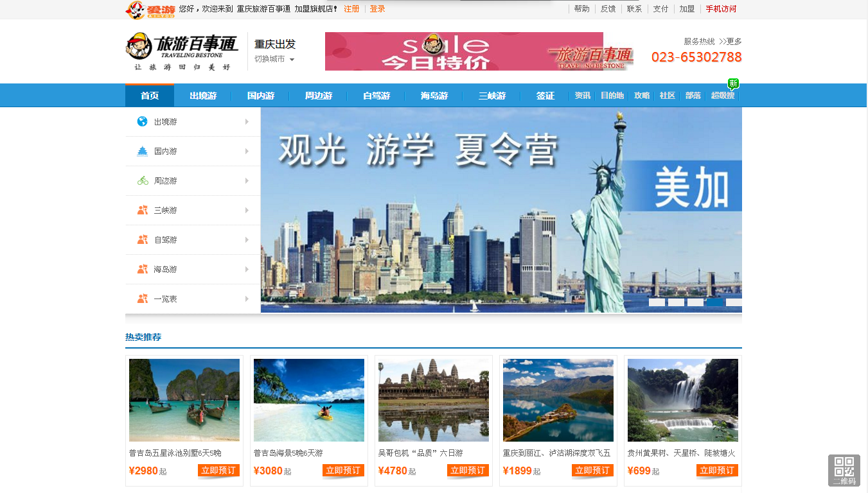Click the 登录 login link
Viewport: 868px width, 493px height.
pyautogui.click(x=378, y=9)
